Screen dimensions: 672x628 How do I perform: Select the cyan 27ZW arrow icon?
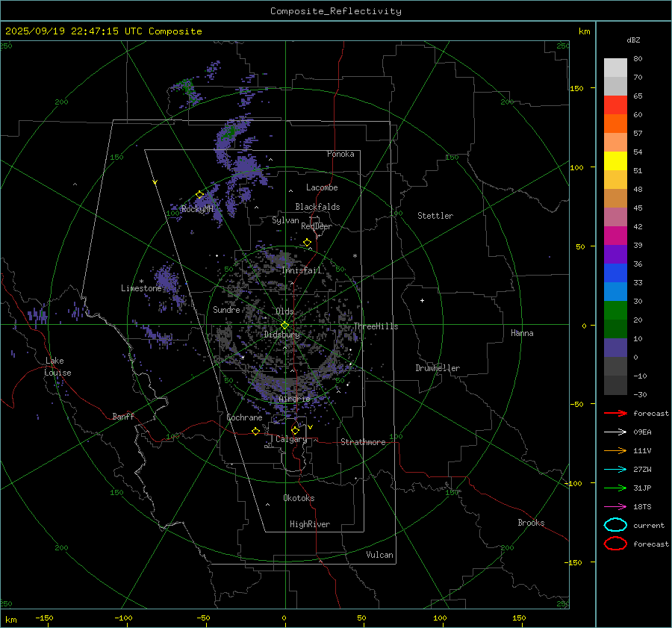point(615,469)
